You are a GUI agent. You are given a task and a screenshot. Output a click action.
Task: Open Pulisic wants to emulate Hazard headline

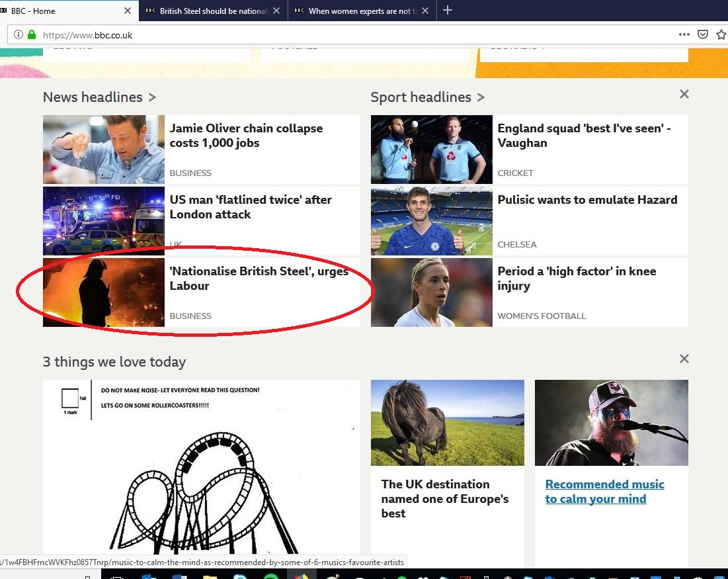587,200
